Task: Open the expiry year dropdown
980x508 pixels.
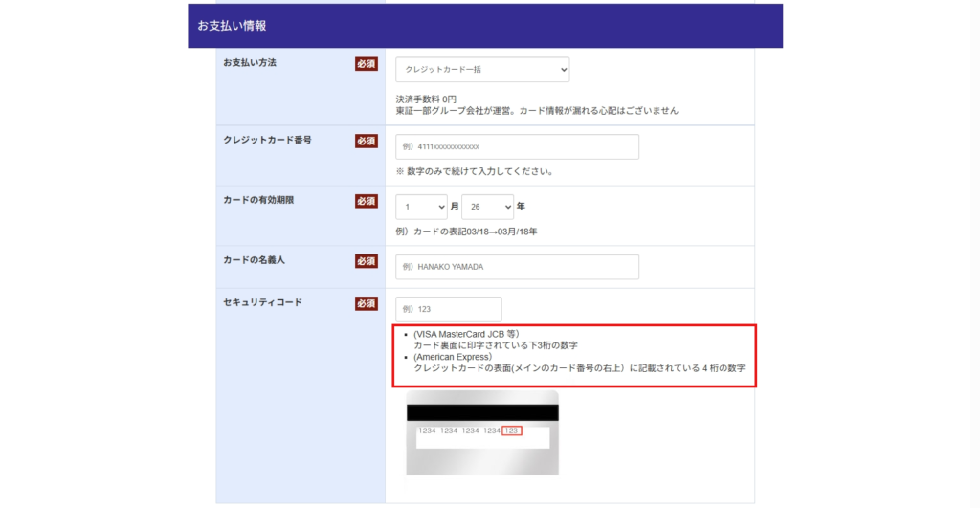Action: [x=487, y=207]
